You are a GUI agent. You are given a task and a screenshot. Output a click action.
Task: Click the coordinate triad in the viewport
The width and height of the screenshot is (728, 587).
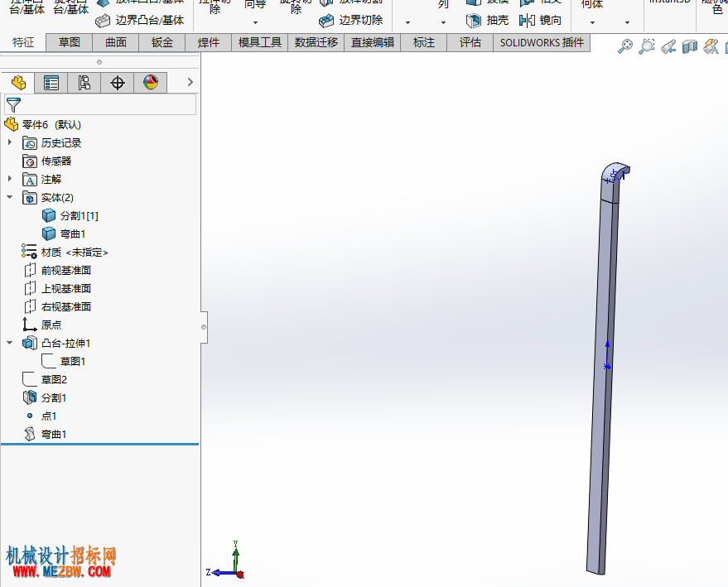point(226,561)
